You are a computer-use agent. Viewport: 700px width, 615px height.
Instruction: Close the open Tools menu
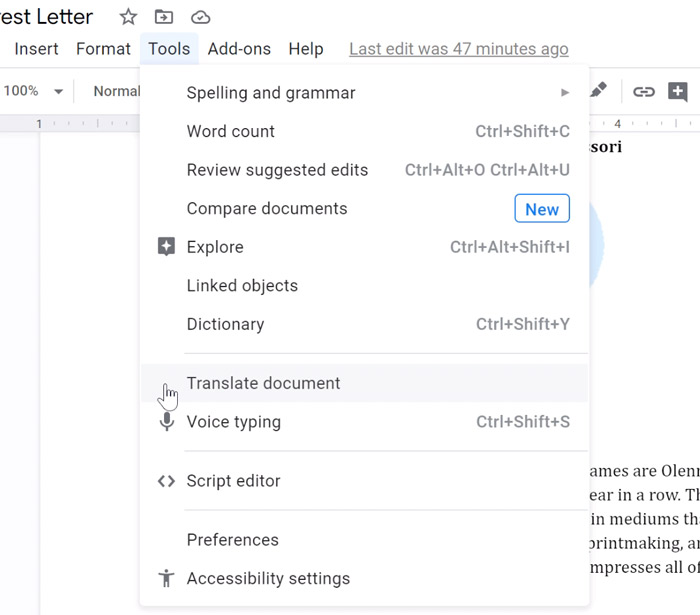pos(169,49)
